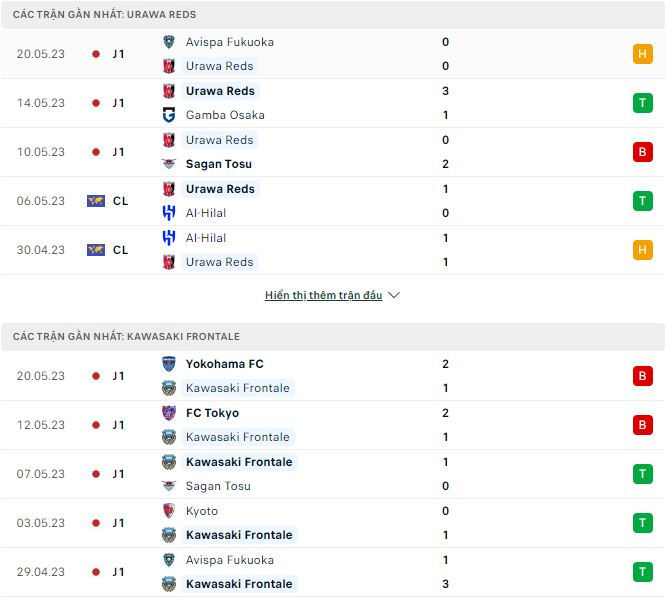This screenshot has height=598, width=666.
Task: Click the orange H result badge for 20.05.23
Action: (642, 54)
